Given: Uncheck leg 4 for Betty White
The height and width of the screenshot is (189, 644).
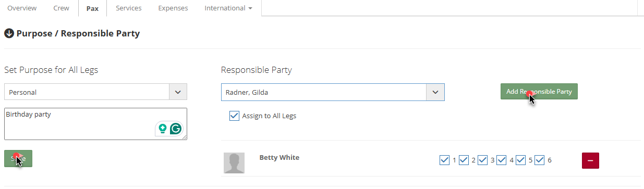Looking at the screenshot, I should (x=502, y=160).
